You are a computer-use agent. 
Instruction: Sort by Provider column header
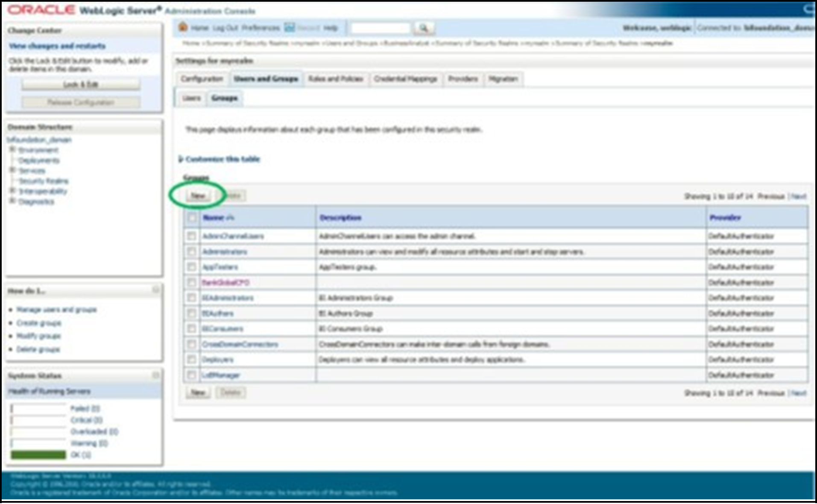(725, 218)
